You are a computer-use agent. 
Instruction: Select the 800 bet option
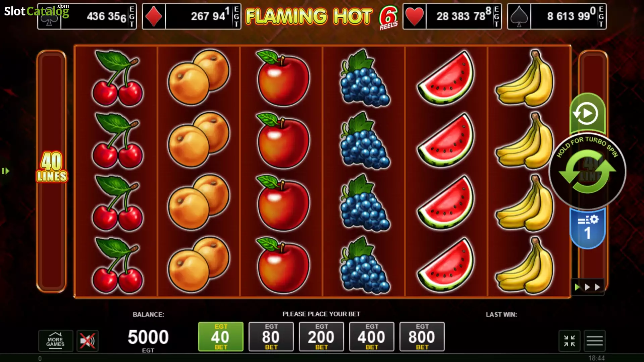[422, 337]
